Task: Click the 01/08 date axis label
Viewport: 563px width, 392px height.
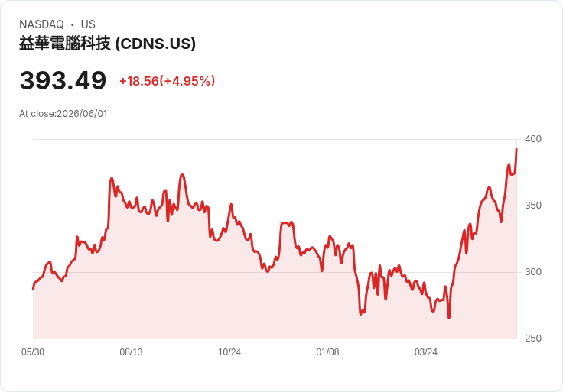Action: (327, 352)
